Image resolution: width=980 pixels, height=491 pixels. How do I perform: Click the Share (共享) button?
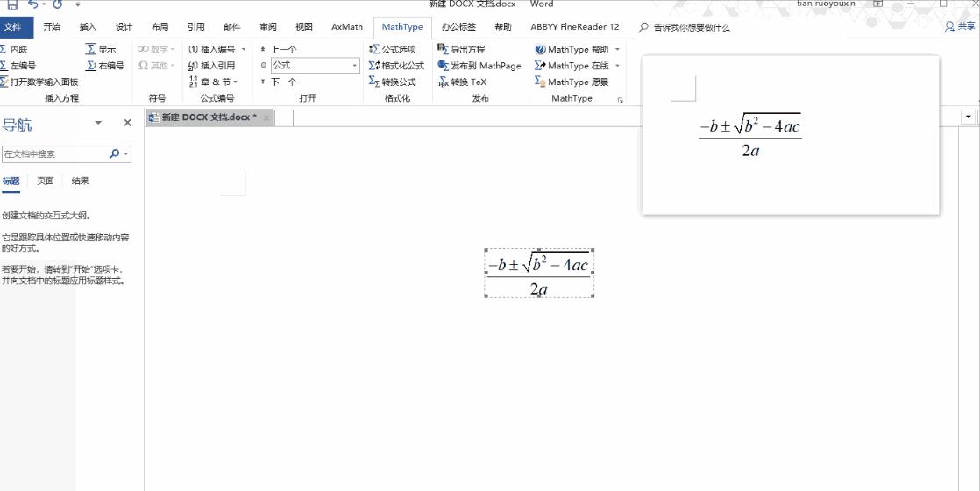pyautogui.click(x=960, y=27)
